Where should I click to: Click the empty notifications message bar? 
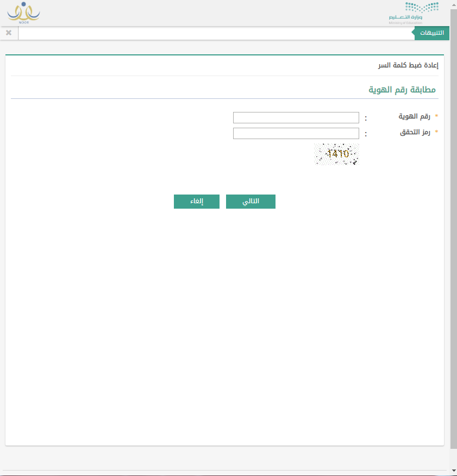217,33
